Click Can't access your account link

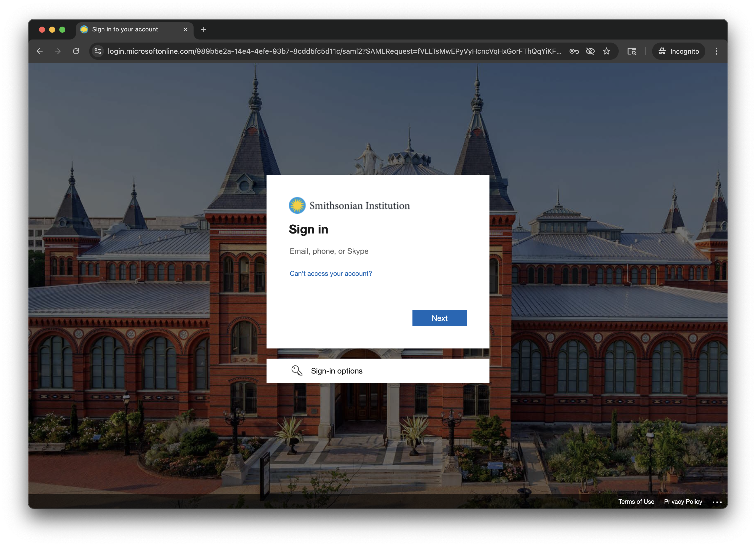(330, 274)
